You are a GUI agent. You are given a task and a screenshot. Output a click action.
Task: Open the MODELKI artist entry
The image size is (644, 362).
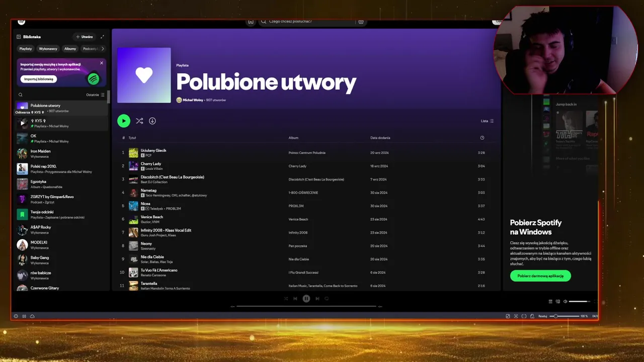61,245
